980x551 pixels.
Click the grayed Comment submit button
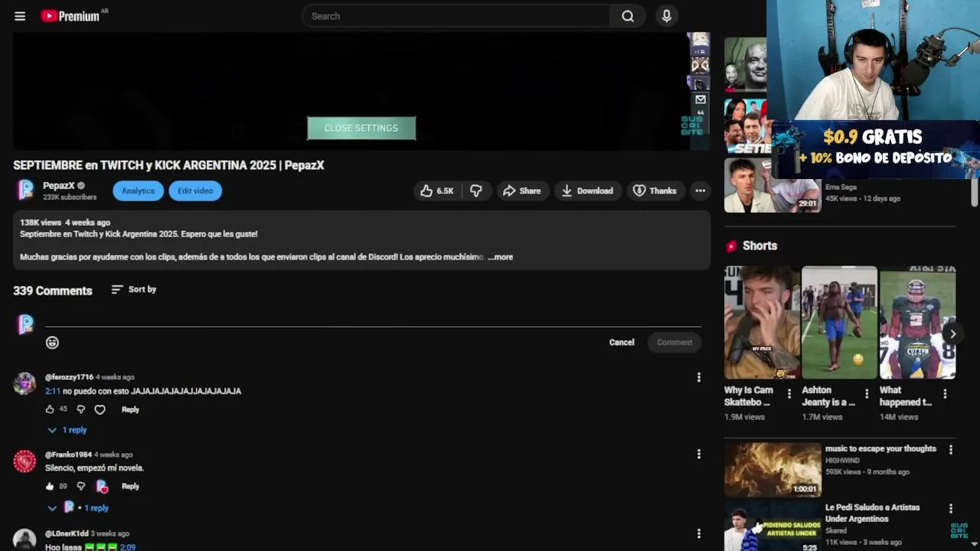(675, 342)
